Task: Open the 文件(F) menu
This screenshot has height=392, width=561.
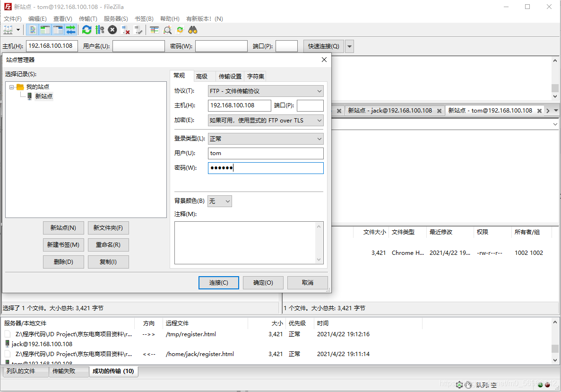Action: [x=13, y=18]
